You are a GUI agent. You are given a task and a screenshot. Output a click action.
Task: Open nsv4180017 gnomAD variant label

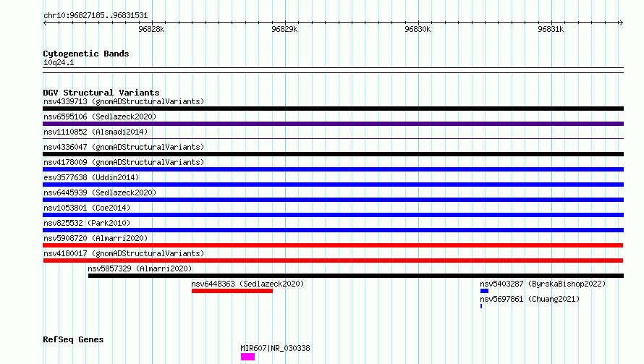pos(124,253)
